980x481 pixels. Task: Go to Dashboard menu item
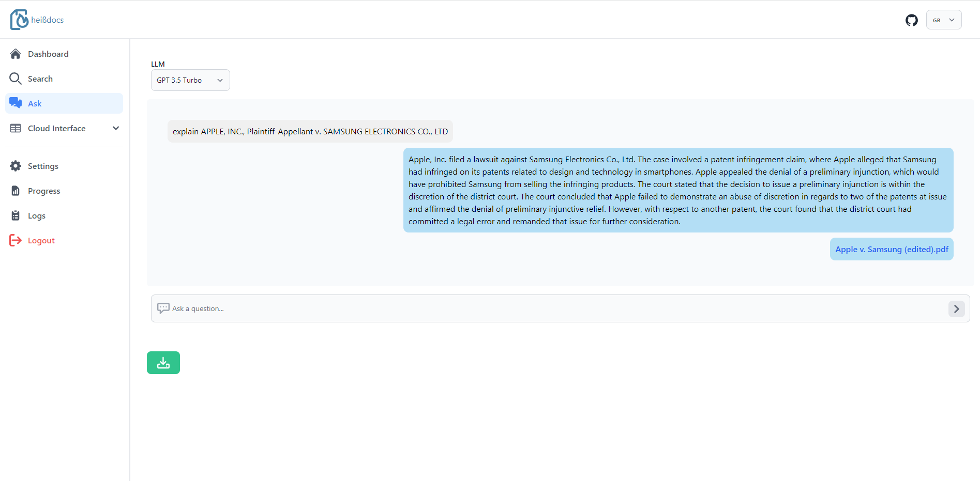64,54
